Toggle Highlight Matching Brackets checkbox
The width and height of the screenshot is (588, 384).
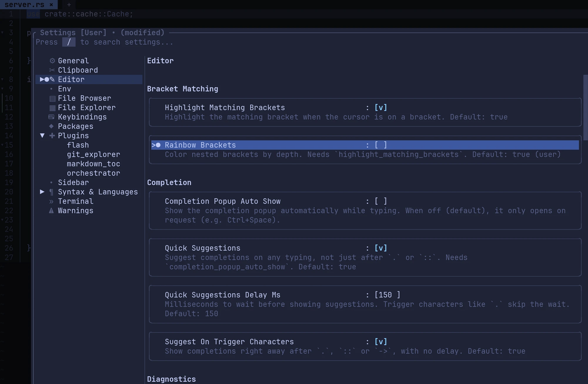tap(381, 108)
